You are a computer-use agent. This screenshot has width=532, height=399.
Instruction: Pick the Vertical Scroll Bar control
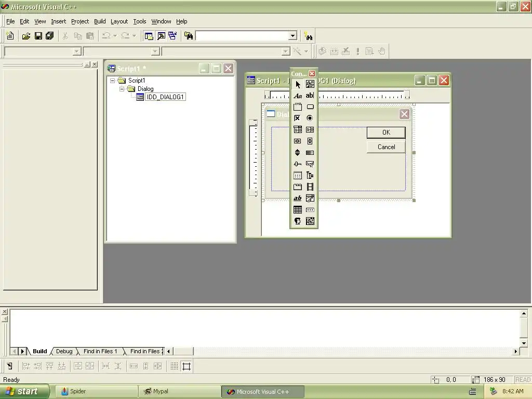(x=310, y=141)
